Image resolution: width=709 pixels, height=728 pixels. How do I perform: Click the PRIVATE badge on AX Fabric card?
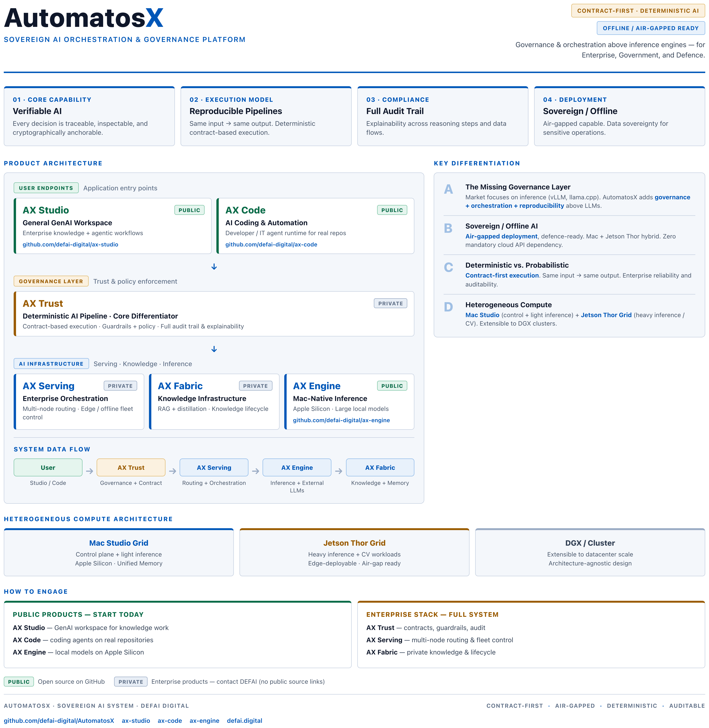256,386
